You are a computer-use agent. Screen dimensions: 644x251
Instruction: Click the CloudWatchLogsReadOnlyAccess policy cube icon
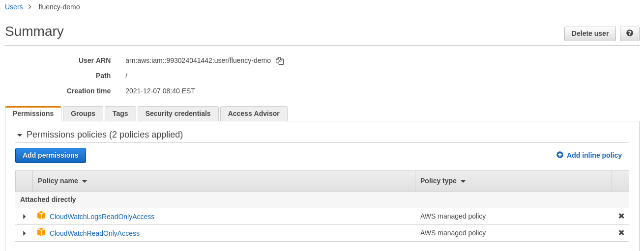41,216
